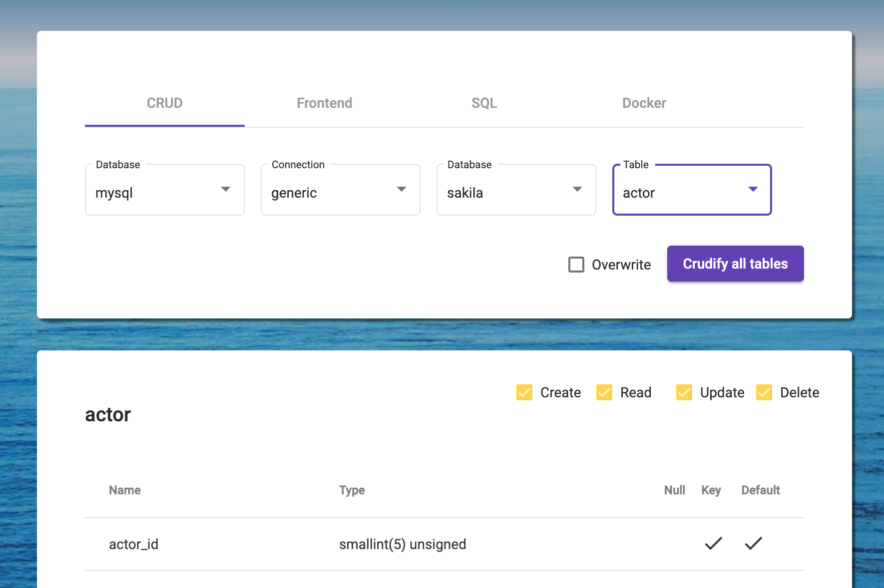Viewport: 884px width, 588px height.
Task: Select the CRUD tab
Action: tap(165, 103)
